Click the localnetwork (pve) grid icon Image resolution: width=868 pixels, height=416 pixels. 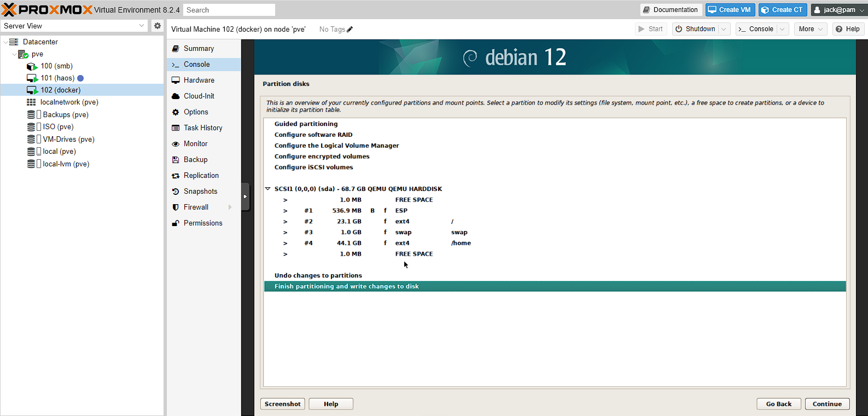click(x=31, y=102)
